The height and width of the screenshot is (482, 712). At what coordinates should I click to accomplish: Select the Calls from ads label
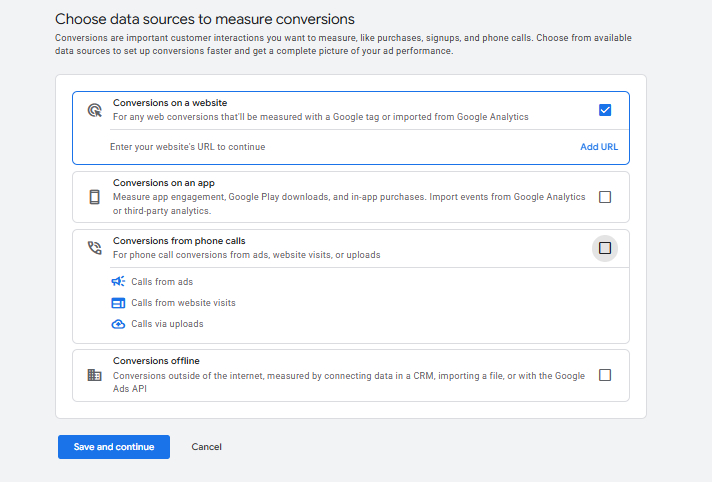click(162, 282)
